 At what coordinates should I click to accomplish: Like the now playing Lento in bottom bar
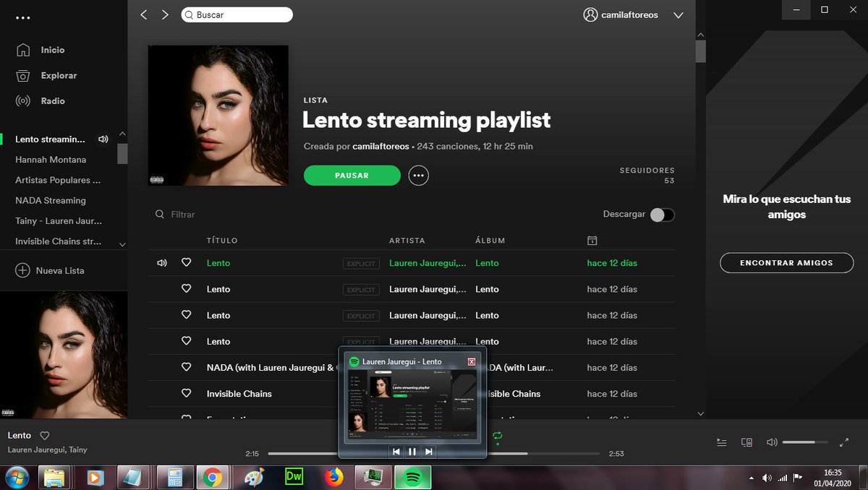[x=44, y=436]
